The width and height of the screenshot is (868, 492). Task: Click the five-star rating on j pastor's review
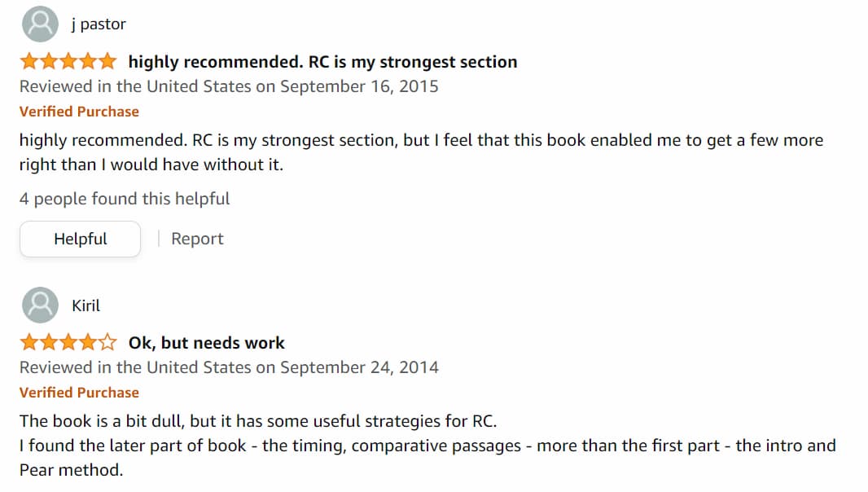coord(68,61)
